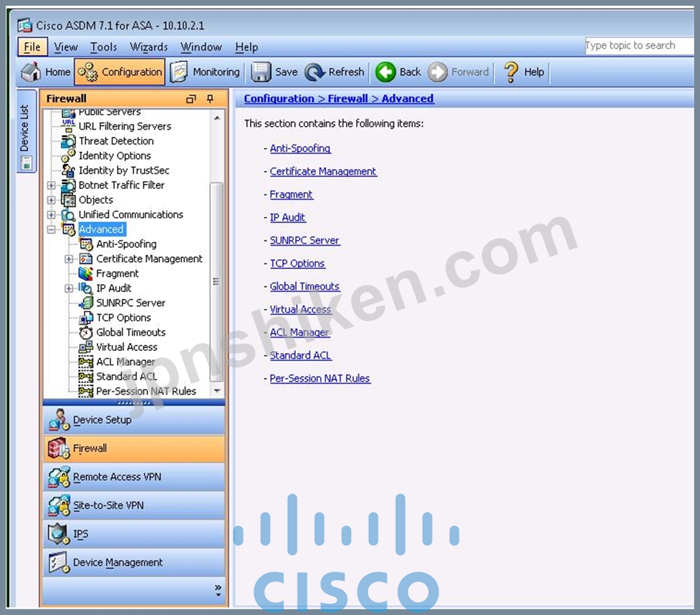Click the Device Setup panel icon
700x615 pixels.
59,420
